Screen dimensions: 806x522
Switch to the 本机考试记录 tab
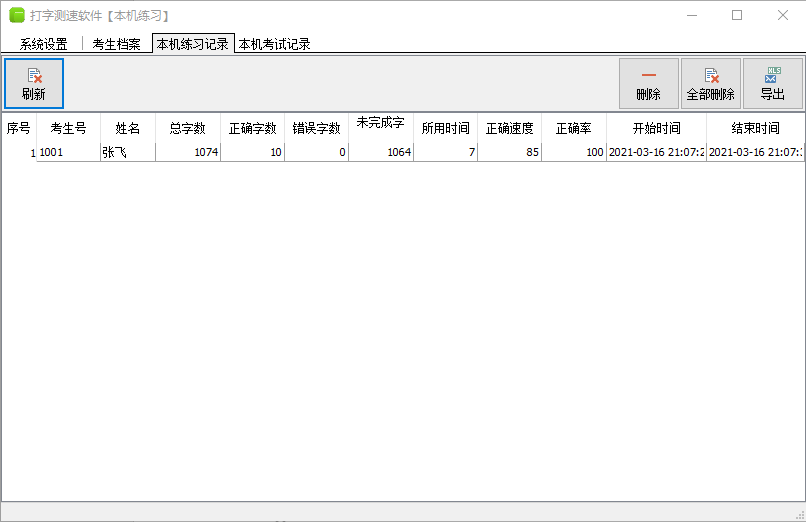tap(274, 44)
